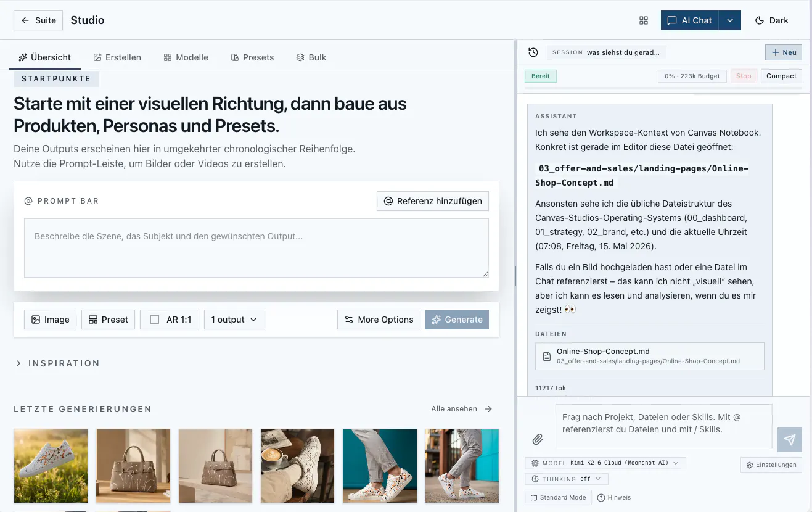Click the Generate button
Image resolution: width=812 pixels, height=512 pixels.
(x=457, y=320)
